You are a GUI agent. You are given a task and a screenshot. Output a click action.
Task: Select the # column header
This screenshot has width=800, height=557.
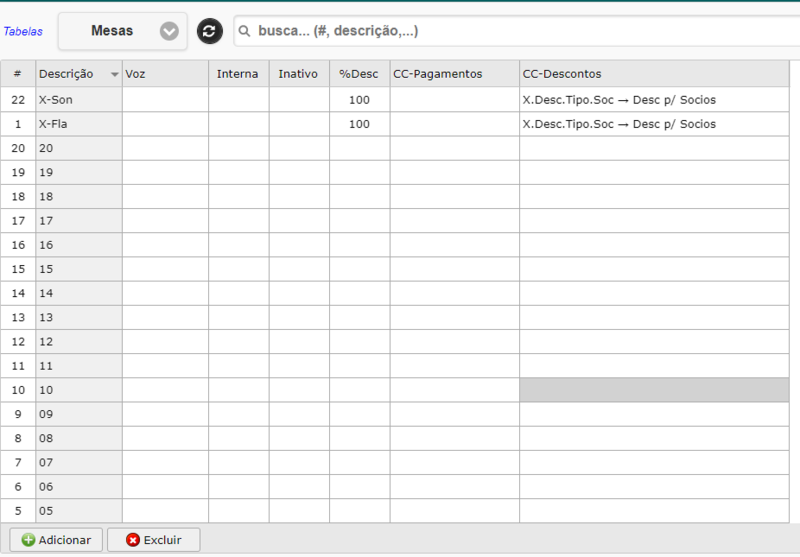tap(18, 74)
